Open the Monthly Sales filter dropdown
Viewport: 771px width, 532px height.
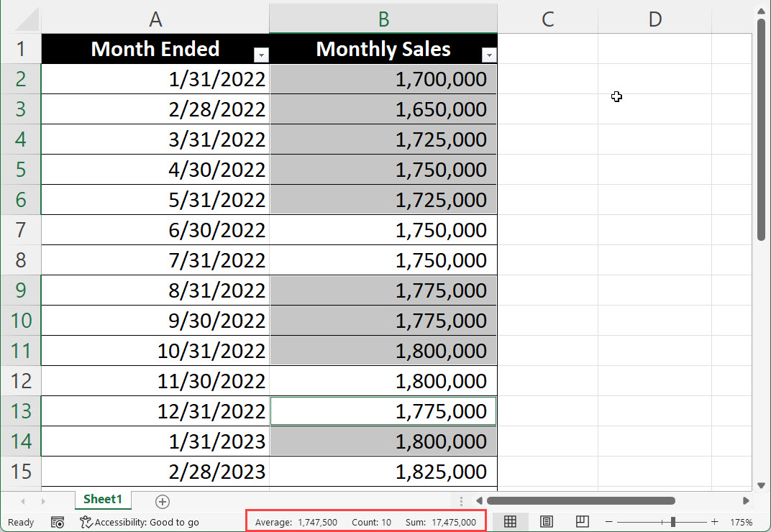click(x=489, y=55)
